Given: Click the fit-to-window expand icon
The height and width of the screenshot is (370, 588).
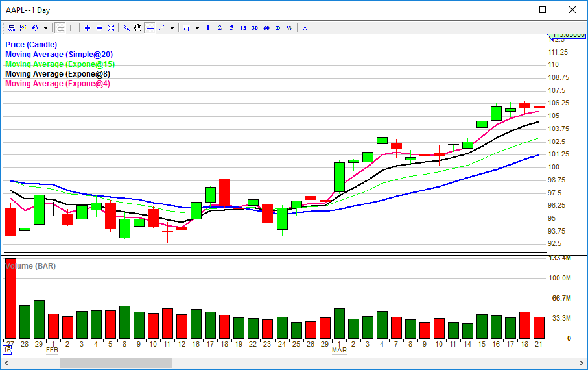Looking at the screenshot, I should pos(111,28).
